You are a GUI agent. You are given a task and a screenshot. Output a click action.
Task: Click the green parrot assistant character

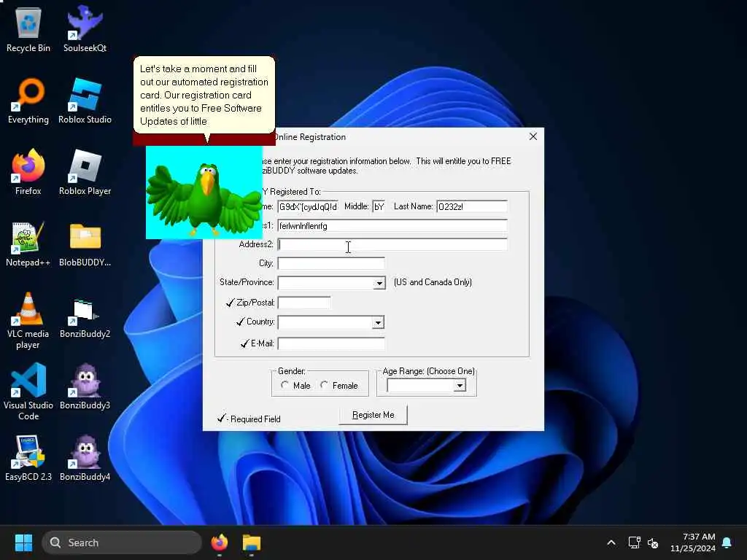coord(204,192)
